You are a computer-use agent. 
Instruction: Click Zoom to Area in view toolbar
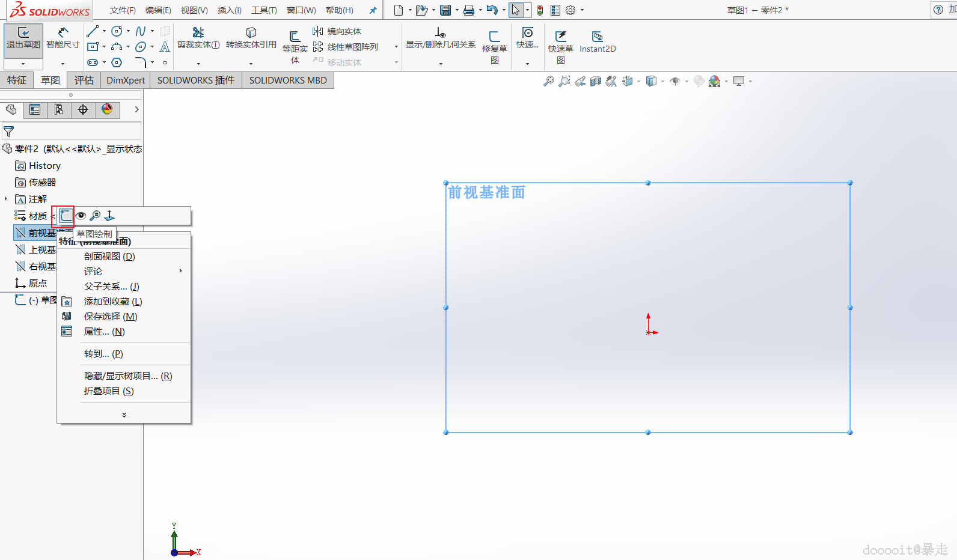click(x=564, y=81)
